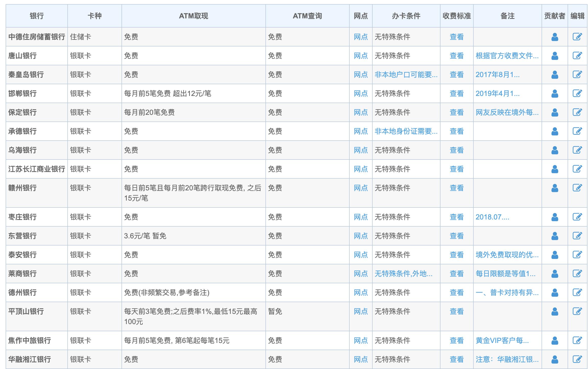Edit the 乌海银行 entry
588x369 pixels.
[577, 150]
